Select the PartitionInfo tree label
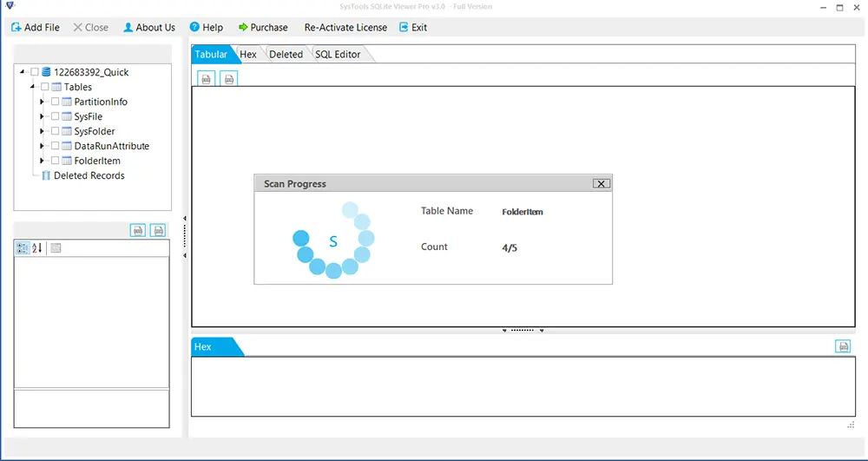This screenshot has width=868, height=461. pos(101,102)
